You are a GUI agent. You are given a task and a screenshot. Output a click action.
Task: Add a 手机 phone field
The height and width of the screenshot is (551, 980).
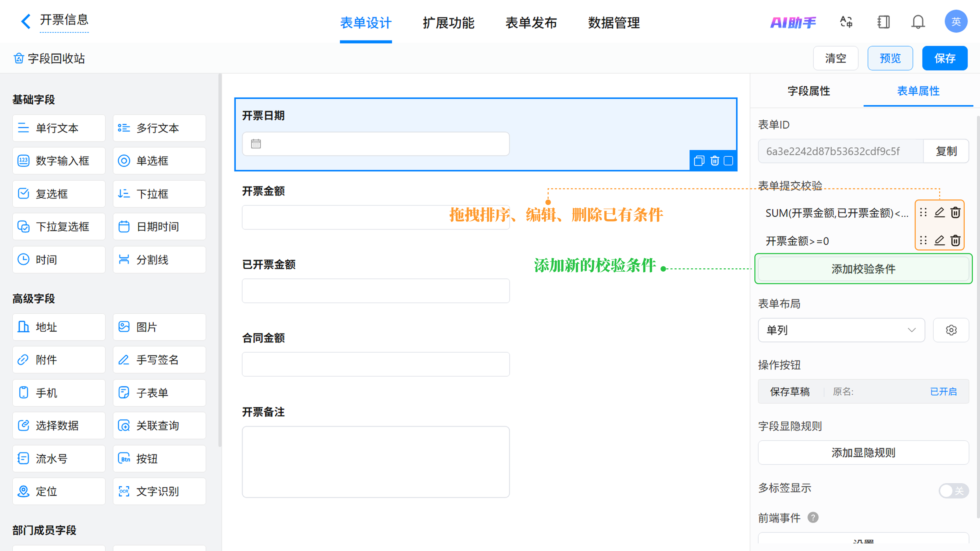[x=59, y=393]
